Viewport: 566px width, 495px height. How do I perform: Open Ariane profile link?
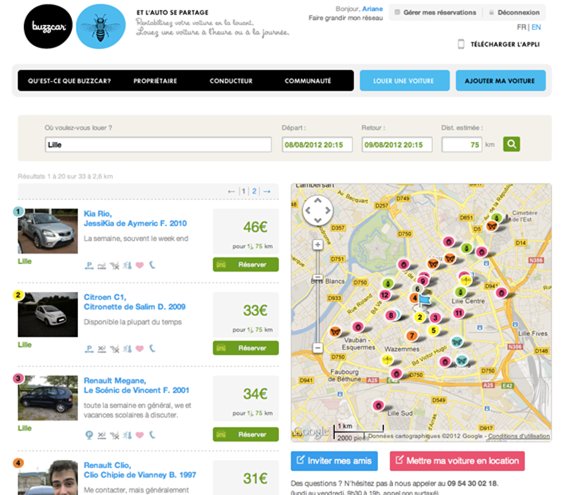pyautogui.click(x=373, y=9)
